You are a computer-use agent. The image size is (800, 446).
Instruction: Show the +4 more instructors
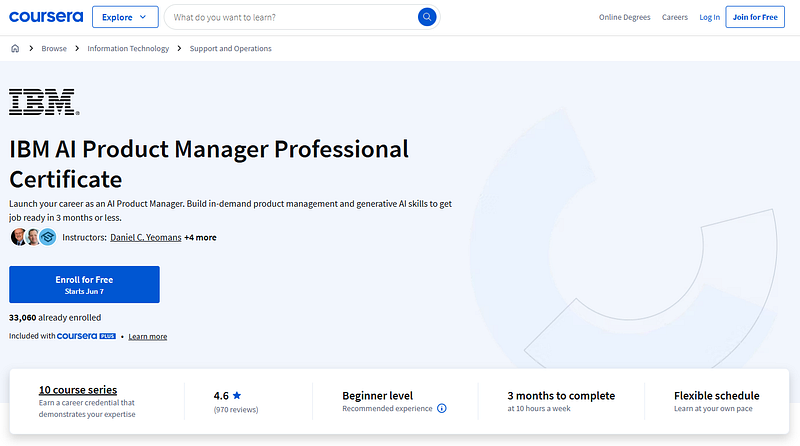(x=200, y=237)
